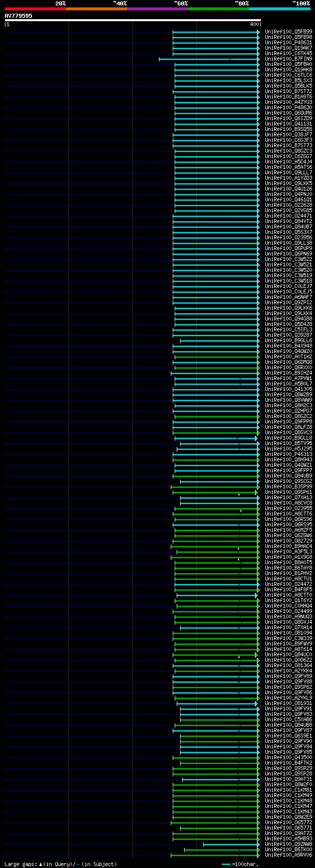
Task: Select label UniRef100_P48630
Action: pyautogui.click(x=288, y=107)
